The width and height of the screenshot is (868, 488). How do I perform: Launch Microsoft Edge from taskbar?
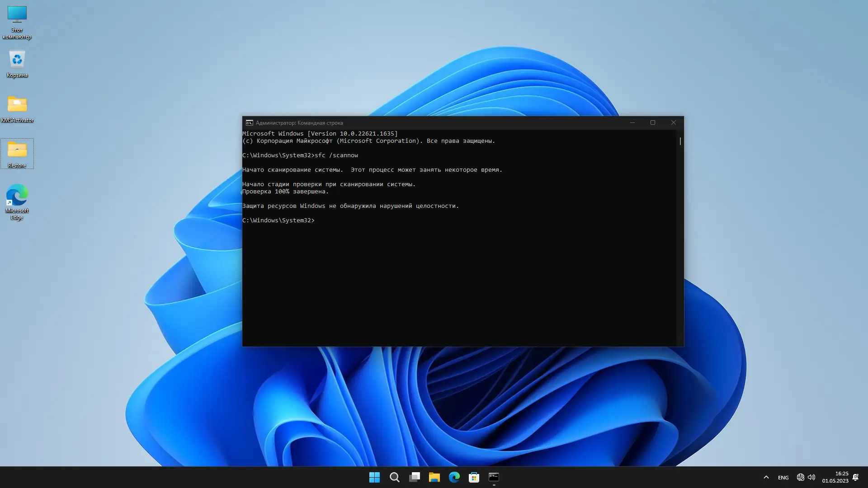pos(454,477)
